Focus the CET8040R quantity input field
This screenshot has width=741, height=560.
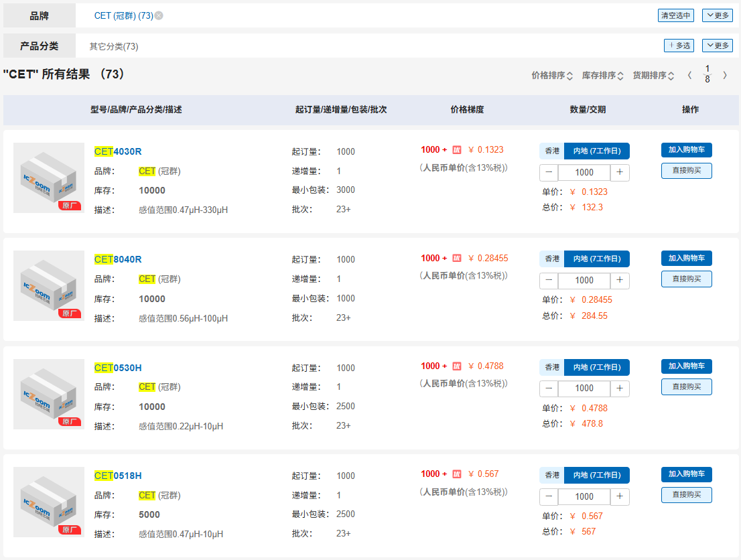[584, 280]
